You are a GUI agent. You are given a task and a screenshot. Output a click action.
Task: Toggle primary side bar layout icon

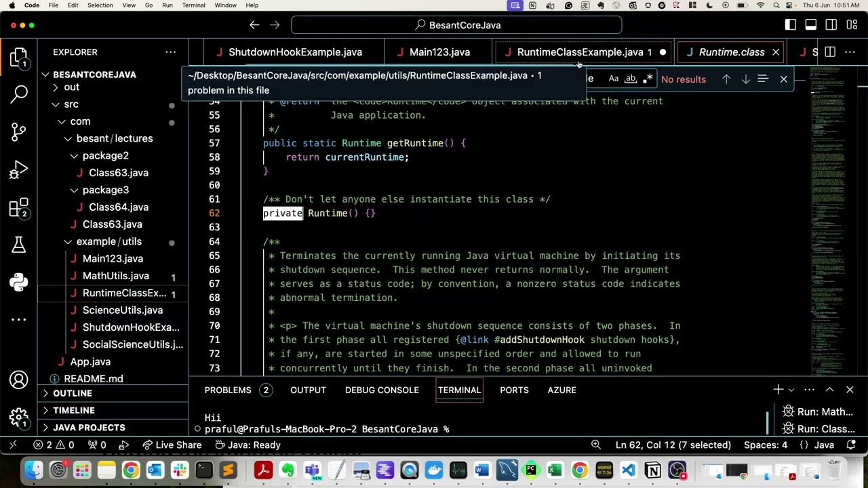coord(791,25)
